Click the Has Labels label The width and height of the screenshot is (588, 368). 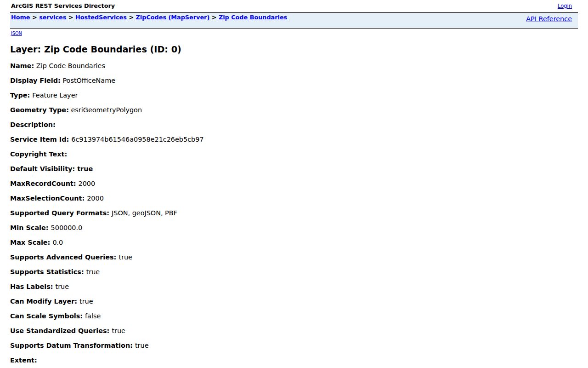(32, 287)
